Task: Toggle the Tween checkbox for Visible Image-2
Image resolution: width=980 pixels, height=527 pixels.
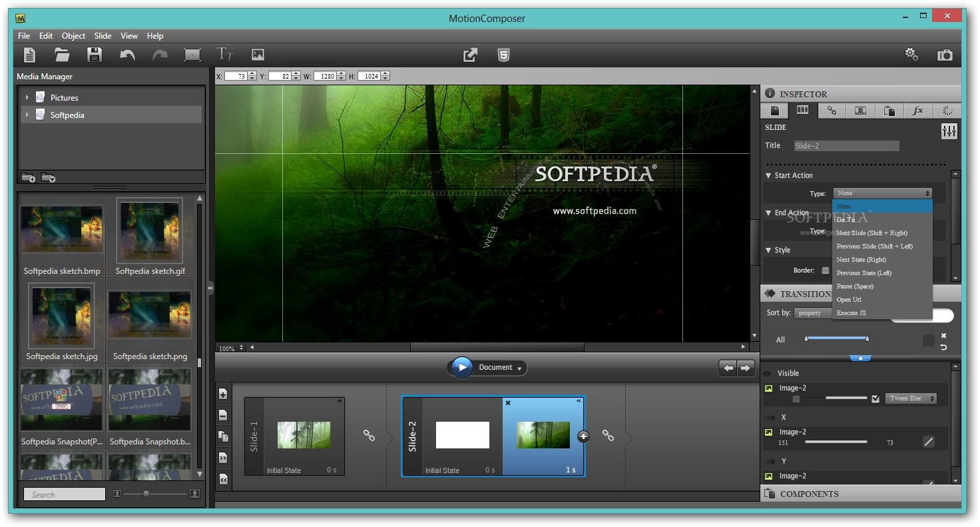Action: (x=875, y=398)
